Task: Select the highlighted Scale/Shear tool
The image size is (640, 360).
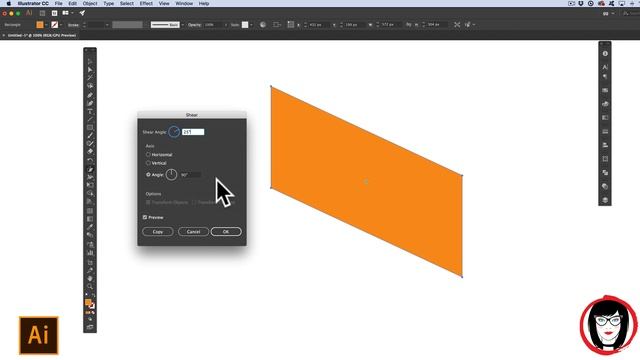Action: coord(90,169)
